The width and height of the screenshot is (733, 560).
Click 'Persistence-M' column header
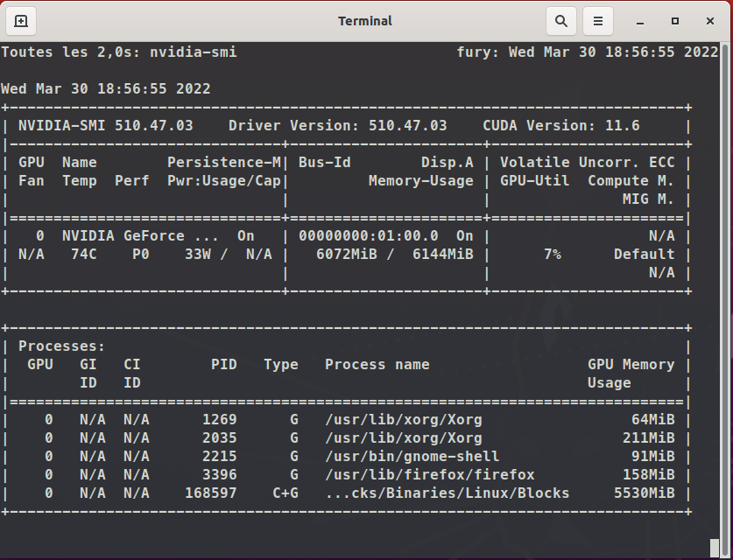coord(224,162)
